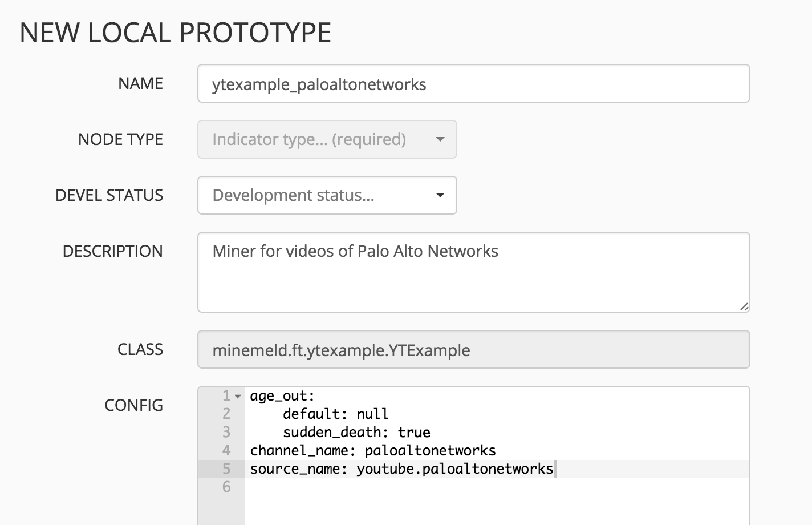The image size is (812, 525).
Task: Click the 'channel_name: paloaltonetworks' config line
Action: tap(373, 450)
